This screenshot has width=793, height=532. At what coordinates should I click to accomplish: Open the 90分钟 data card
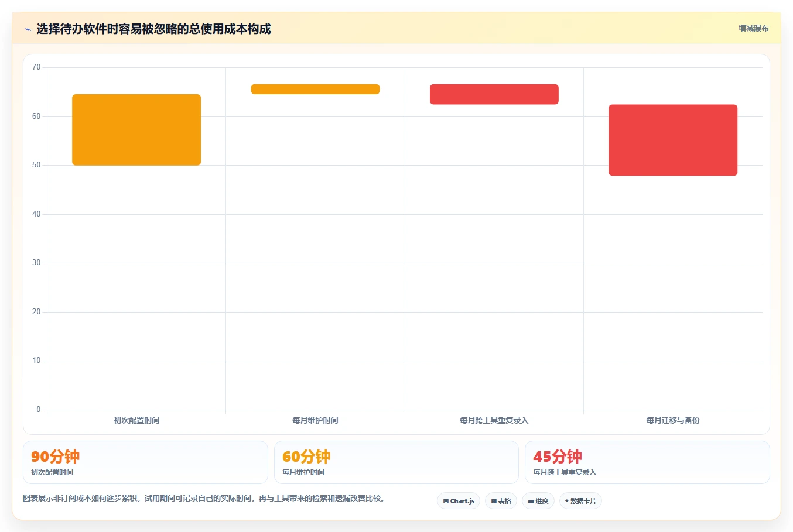click(145, 462)
